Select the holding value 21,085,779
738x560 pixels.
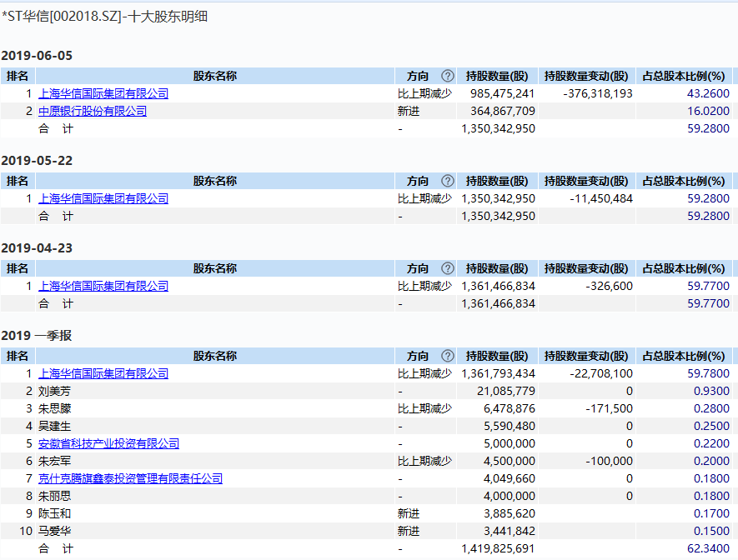(x=505, y=391)
